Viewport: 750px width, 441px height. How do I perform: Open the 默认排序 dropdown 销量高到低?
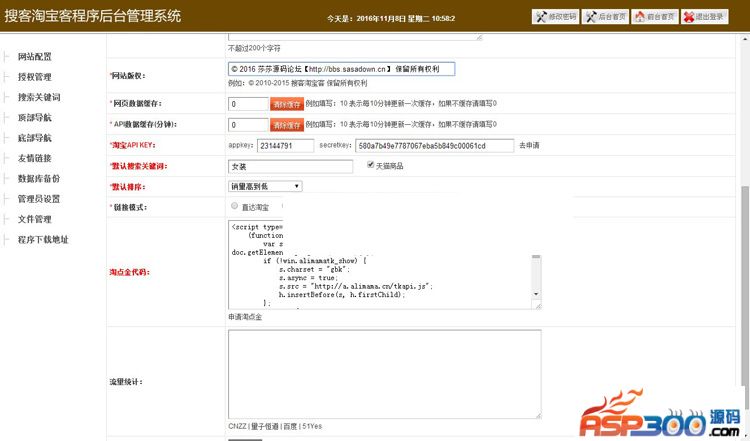(x=265, y=186)
